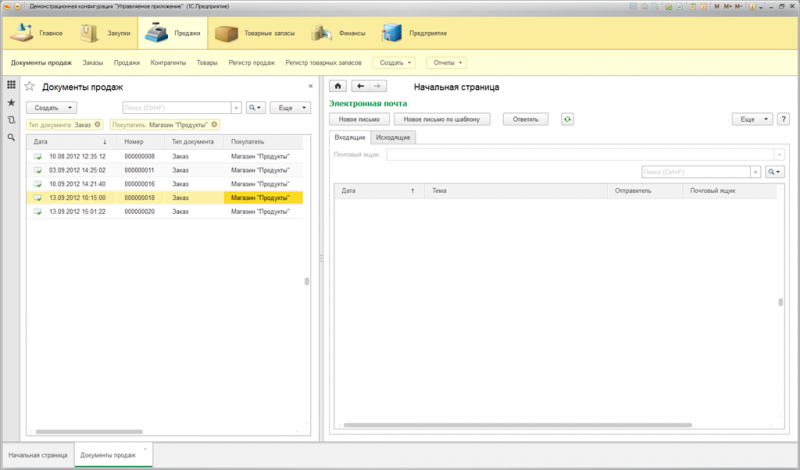Open help question mark button
Screen dimensions: 800x470
783,119
